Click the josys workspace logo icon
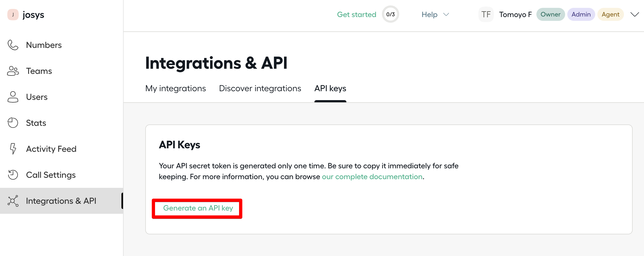 click(13, 15)
